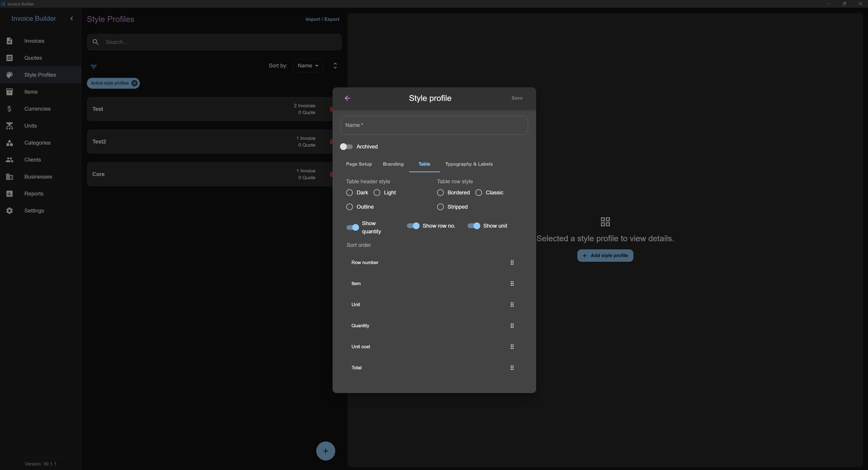Open Currencies in the sidebar
Screen dimensions: 868x470
pyautogui.click(x=40, y=109)
